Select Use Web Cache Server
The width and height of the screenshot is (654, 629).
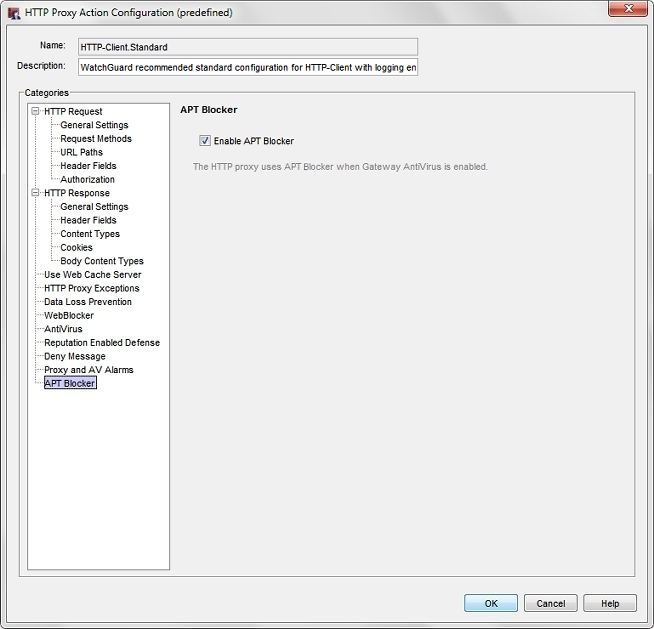pos(93,274)
